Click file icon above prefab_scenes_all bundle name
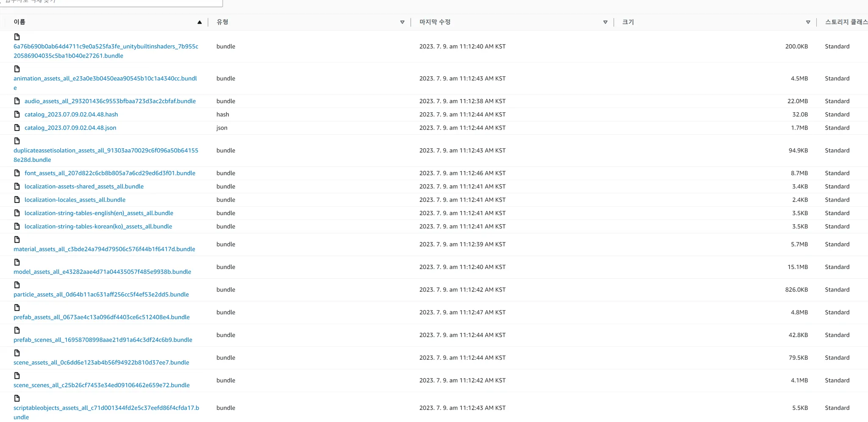Image resolution: width=868 pixels, height=422 pixels. coord(17,330)
